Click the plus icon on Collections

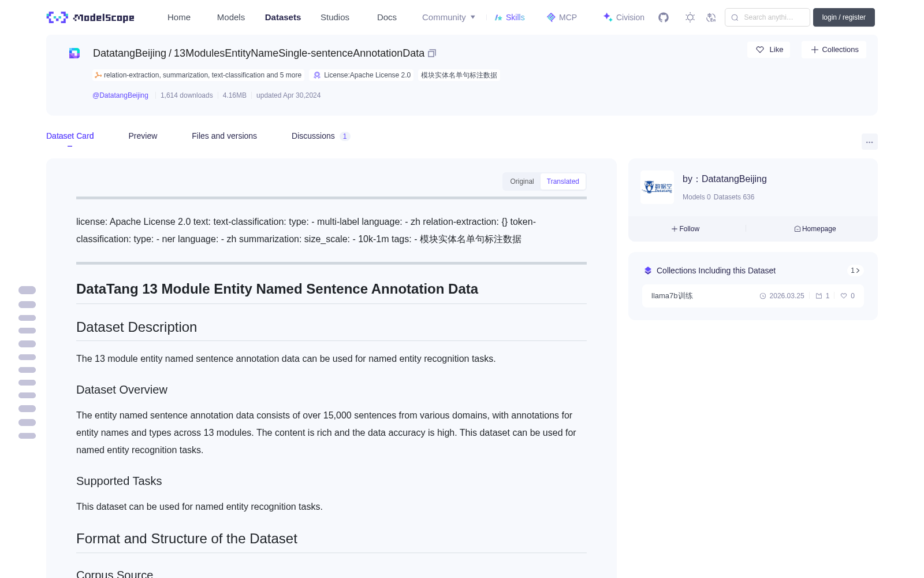pyautogui.click(x=815, y=50)
